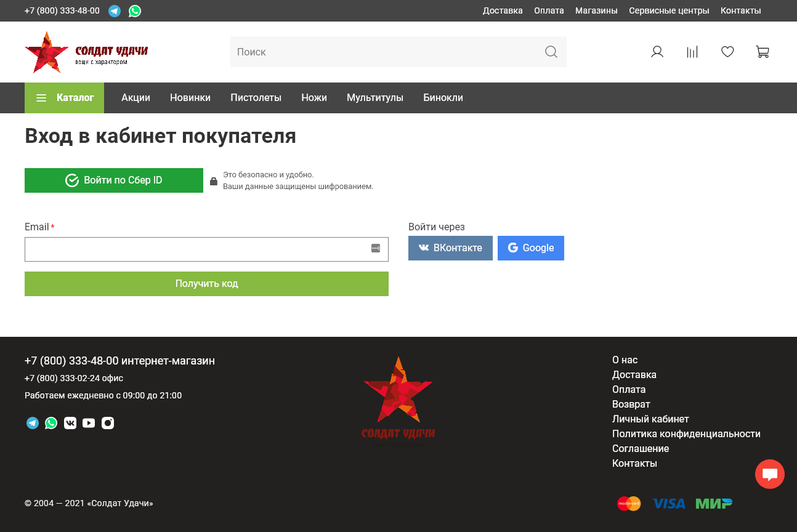Image resolution: width=797 pixels, height=532 pixels.
Task: Open Telegram from the top bar
Action: (115, 10)
